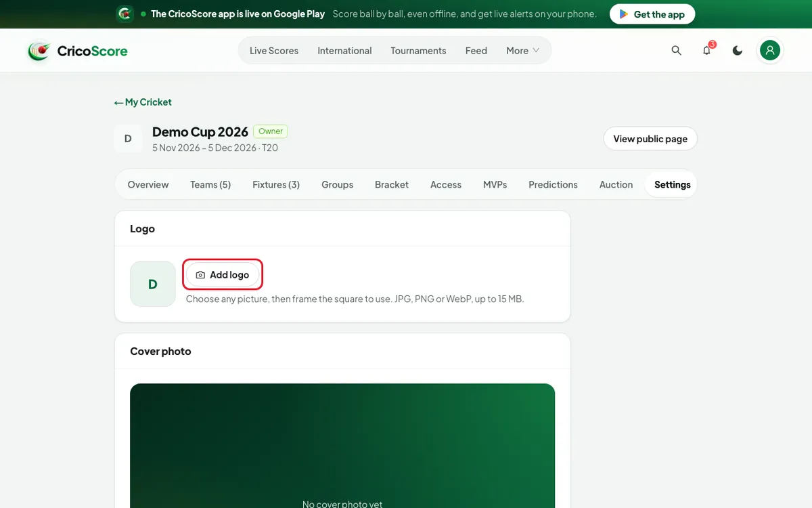Click View public page button
The image size is (812, 508).
(650, 139)
